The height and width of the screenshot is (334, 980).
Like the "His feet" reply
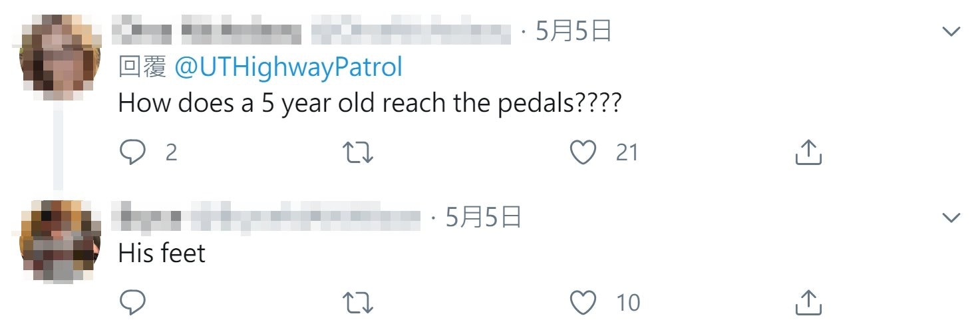(x=584, y=303)
